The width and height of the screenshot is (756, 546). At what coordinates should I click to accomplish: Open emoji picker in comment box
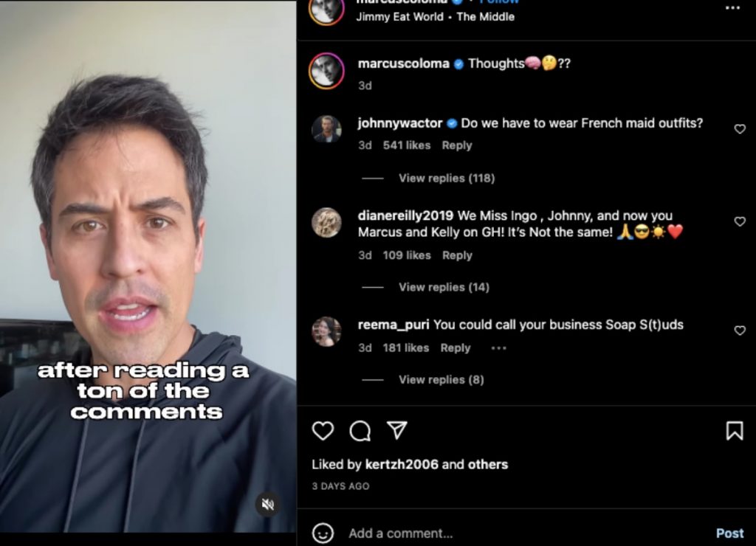click(x=323, y=533)
